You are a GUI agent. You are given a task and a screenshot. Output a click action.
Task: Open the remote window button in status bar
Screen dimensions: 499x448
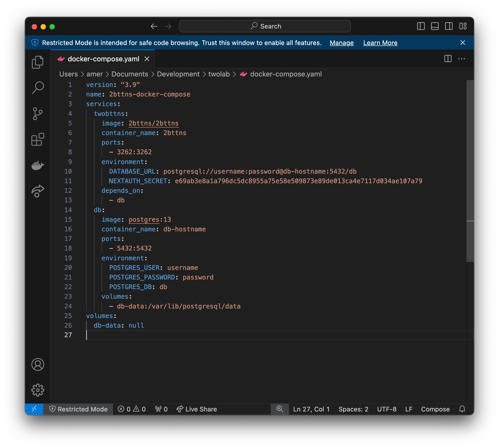34,409
